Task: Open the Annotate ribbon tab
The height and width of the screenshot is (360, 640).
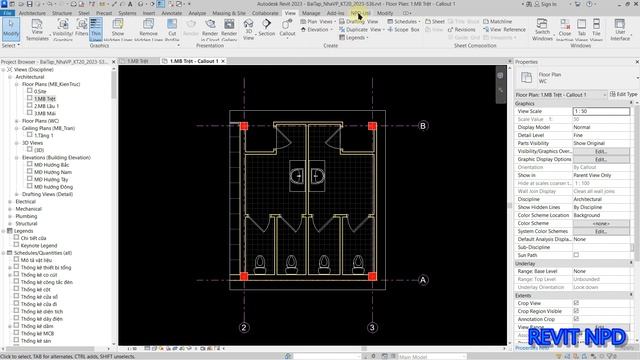Action: (171, 13)
